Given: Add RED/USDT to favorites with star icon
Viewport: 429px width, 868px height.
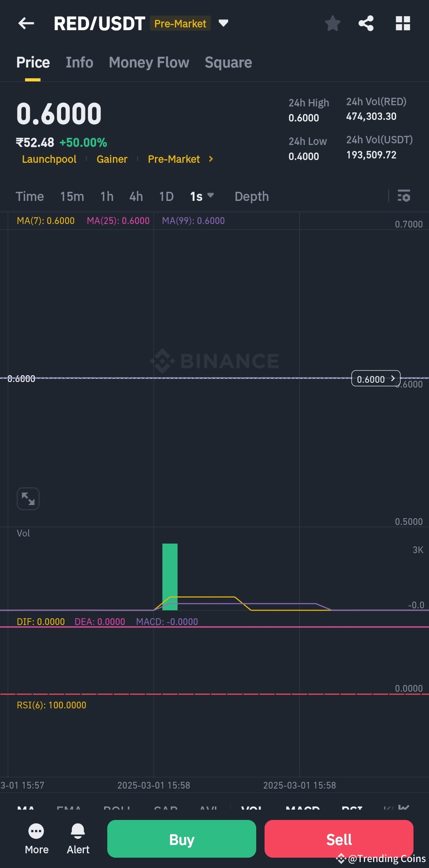Looking at the screenshot, I should coord(332,23).
